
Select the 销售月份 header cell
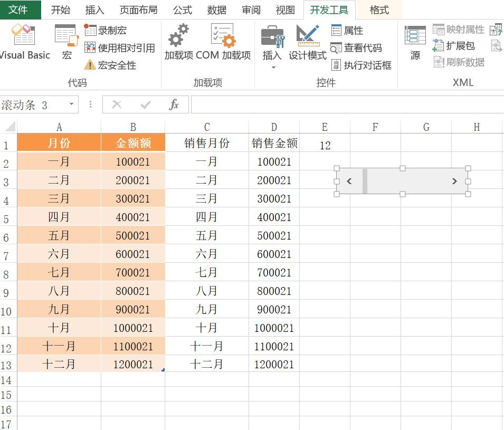point(207,142)
